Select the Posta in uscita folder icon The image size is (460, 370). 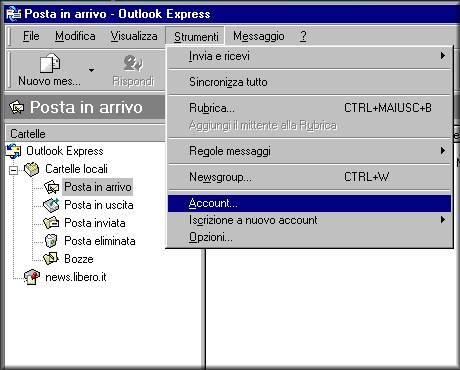(51, 205)
